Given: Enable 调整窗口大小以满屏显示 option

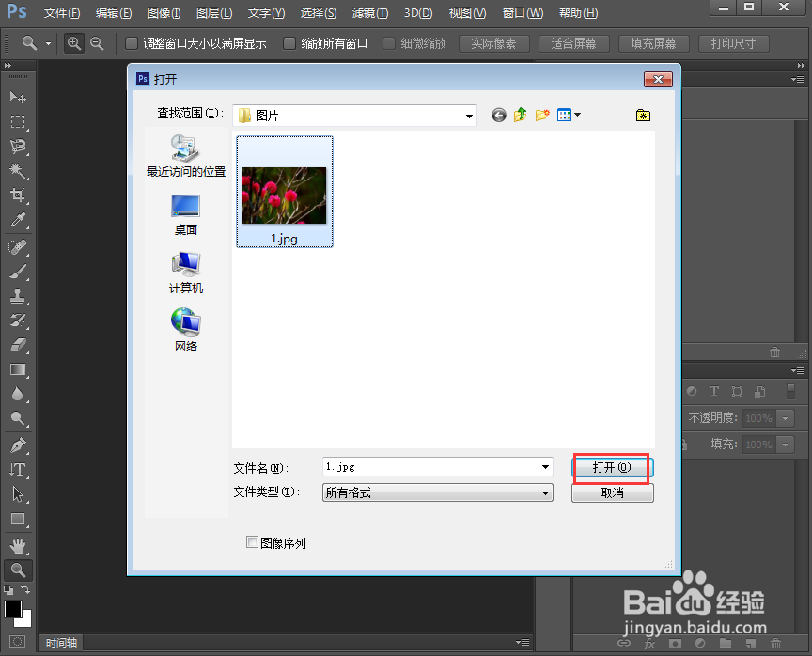Looking at the screenshot, I should (x=130, y=43).
